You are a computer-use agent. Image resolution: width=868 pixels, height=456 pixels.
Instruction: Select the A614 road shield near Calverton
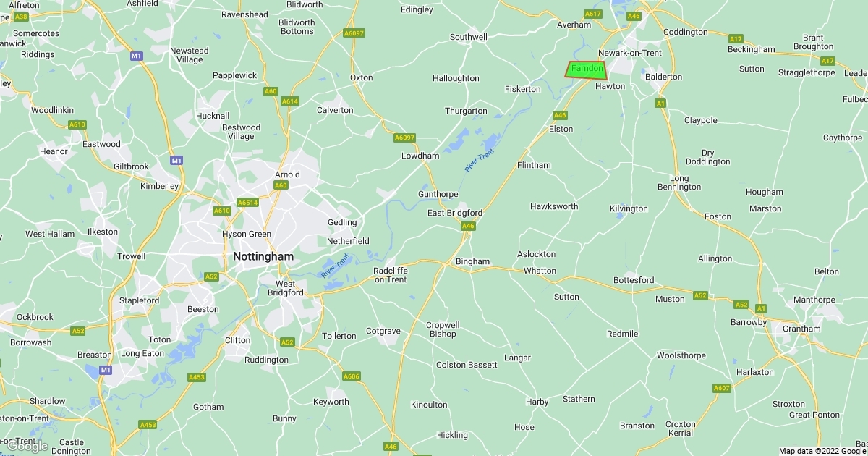point(290,101)
